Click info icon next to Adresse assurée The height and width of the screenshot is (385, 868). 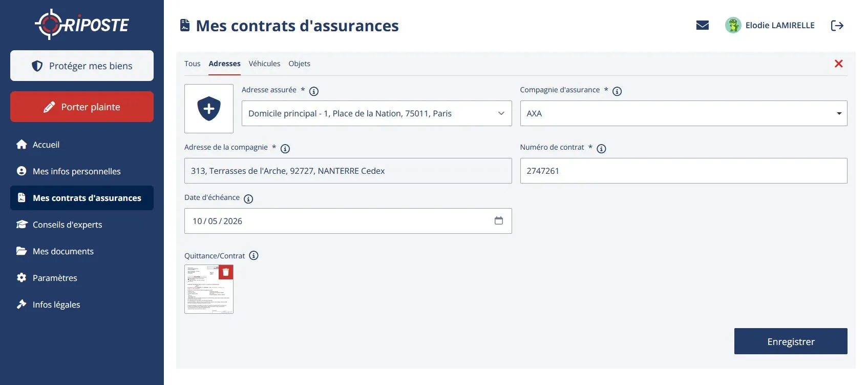pyautogui.click(x=314, y=91)
